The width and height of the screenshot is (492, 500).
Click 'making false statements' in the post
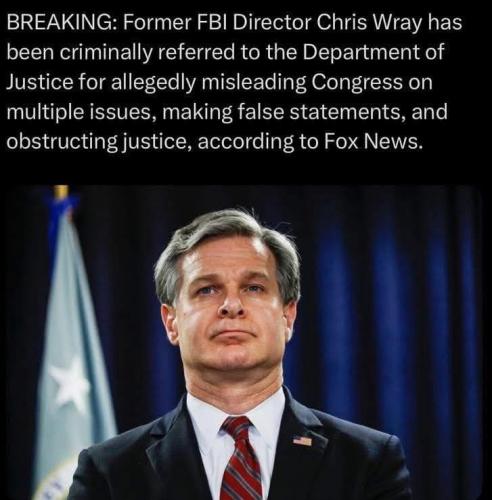click(282, 112)
